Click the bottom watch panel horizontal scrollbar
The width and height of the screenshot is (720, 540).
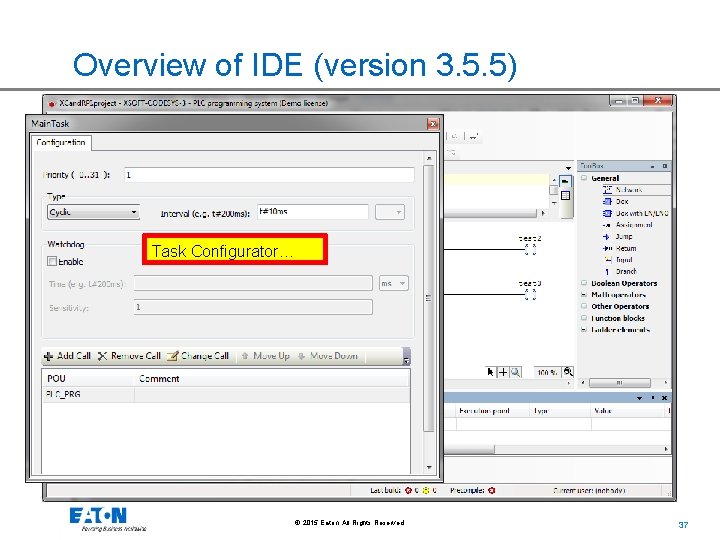point(469,449)
